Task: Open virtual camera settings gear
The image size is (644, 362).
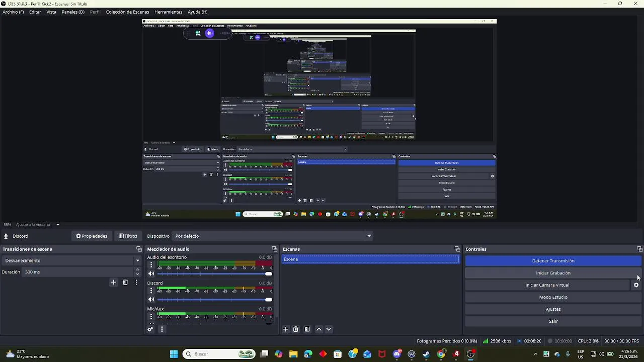Action: [636, 285]
